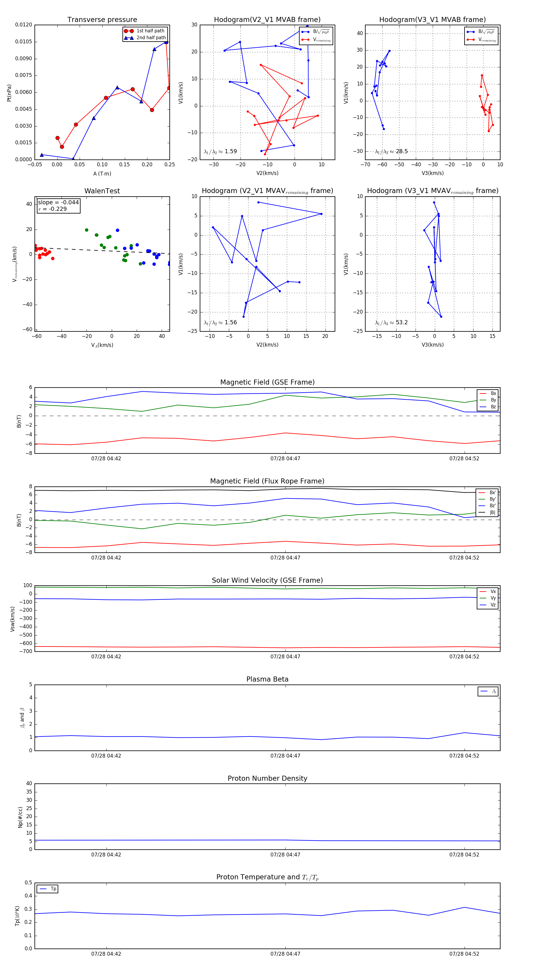Click the |B| legend entry in Flux Rope plot

[x=487, y=513]
